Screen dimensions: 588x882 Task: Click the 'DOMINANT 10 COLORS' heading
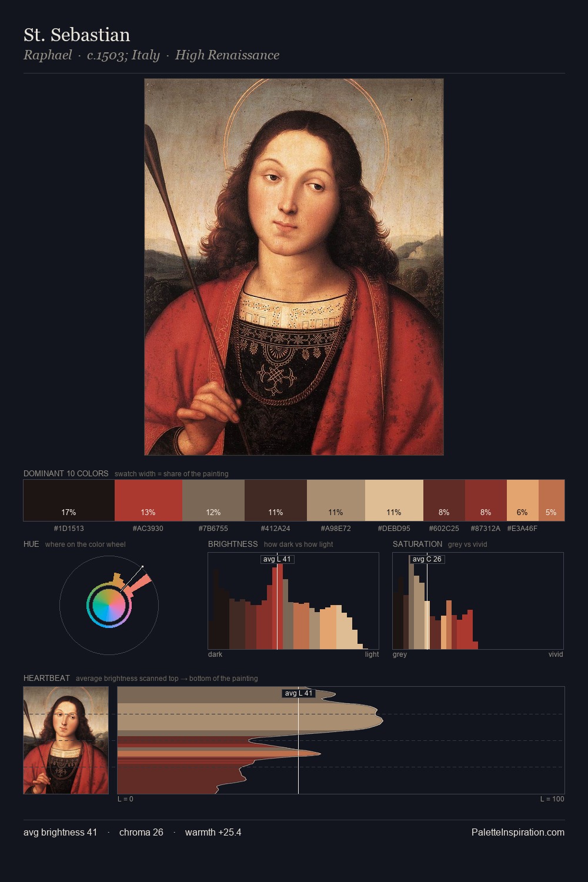point(66,473)
